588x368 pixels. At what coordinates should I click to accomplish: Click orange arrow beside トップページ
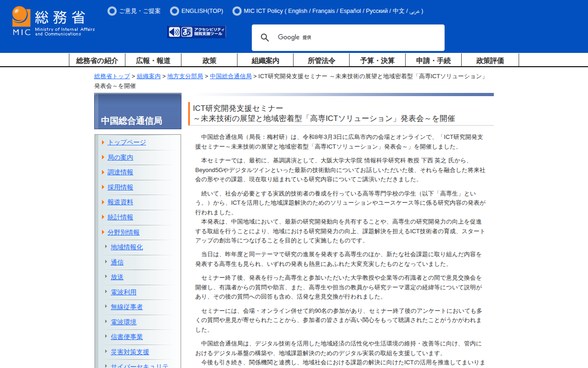point(103,143)
